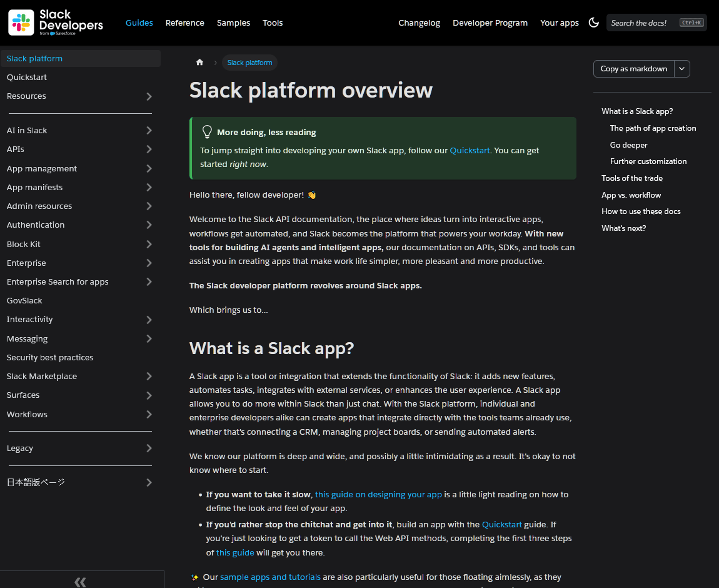Switch to the Reference navigation tab

(185, 23)
